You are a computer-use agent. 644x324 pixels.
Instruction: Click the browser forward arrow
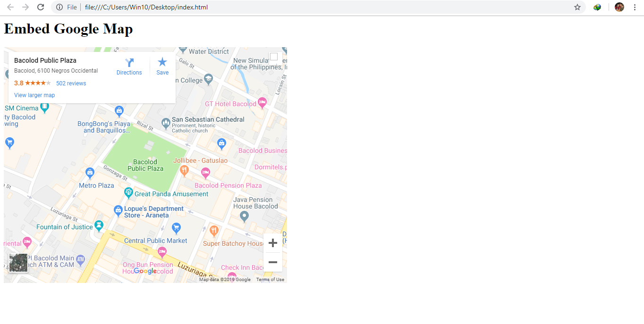(25, 7)
